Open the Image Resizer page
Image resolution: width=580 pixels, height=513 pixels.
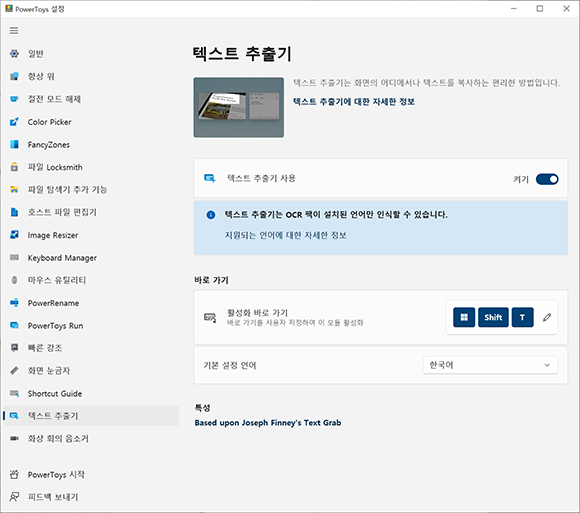pos(91,235)
